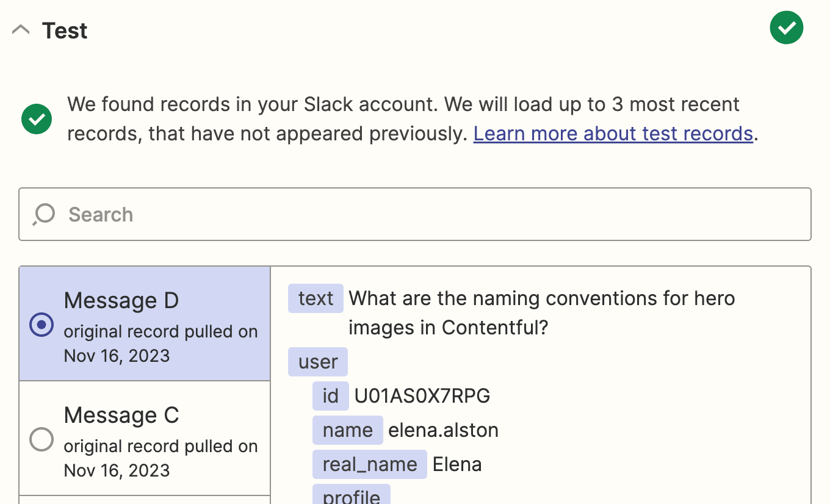
Task: Click the 'text' field tag
Action: (x=316, y=298)
